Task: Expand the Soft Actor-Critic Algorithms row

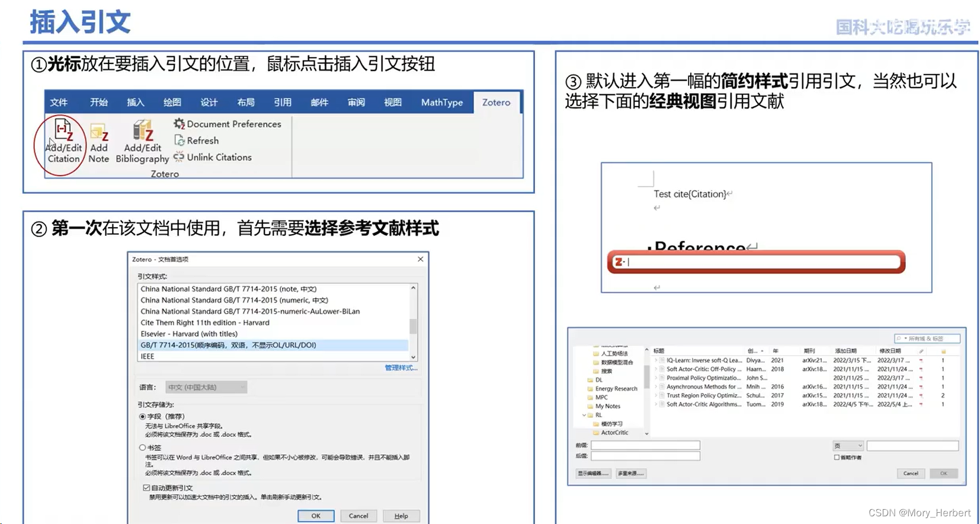Action: pyautogui.click(x=655, y=404)
